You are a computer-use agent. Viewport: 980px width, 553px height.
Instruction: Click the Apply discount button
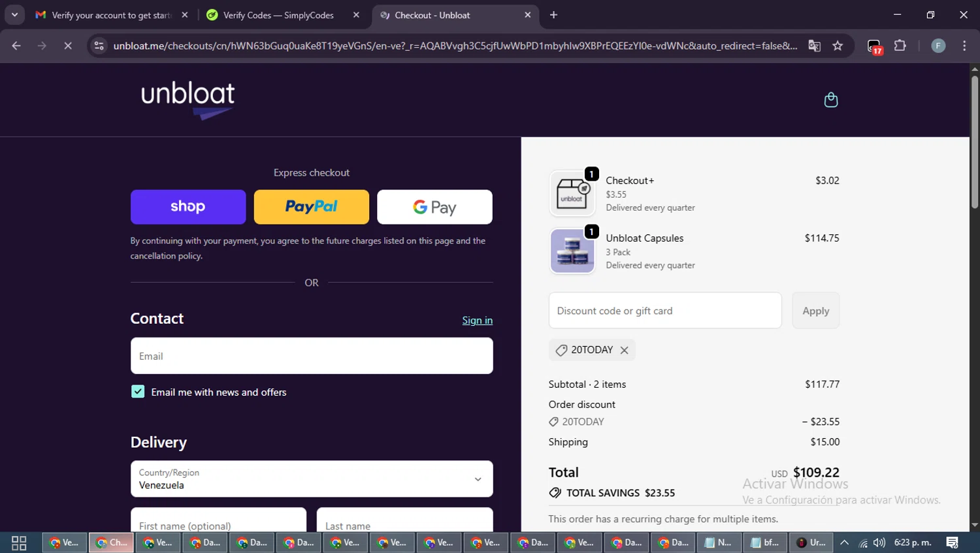click(815, 311)
